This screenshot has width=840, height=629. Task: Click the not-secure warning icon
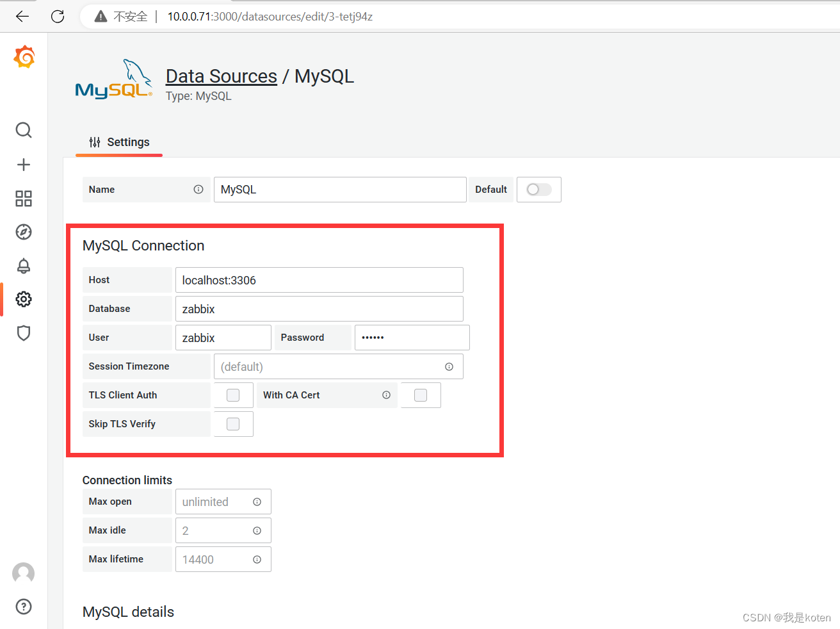pyautogui.click(x=101, y=17)
